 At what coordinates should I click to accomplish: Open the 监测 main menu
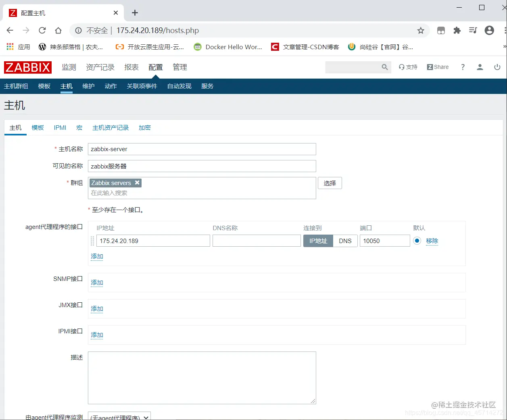click(69, 67)
